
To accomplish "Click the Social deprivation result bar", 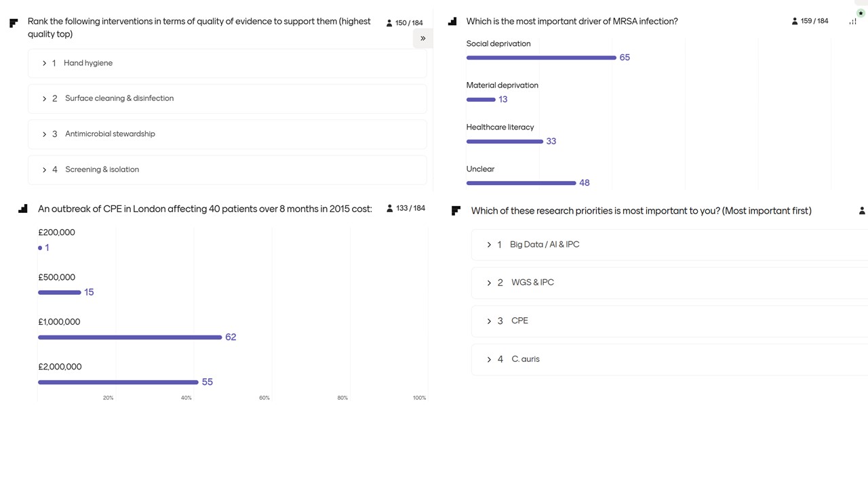I will pyautogui.click(x=541, y=58).
